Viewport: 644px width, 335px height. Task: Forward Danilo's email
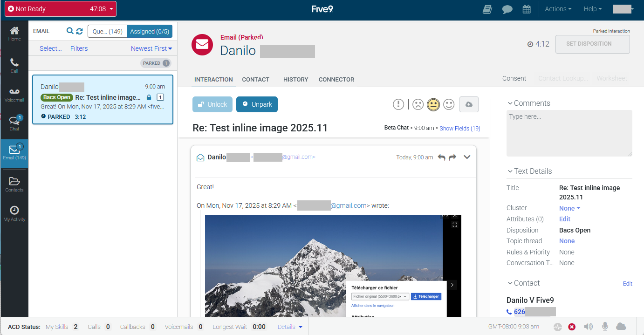coord(452,157)
